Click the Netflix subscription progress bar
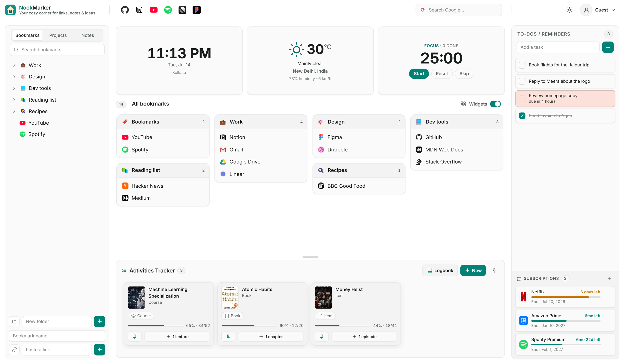Image resolution: width=624 pixels, height=364 pixels. (x=566, y=297)
